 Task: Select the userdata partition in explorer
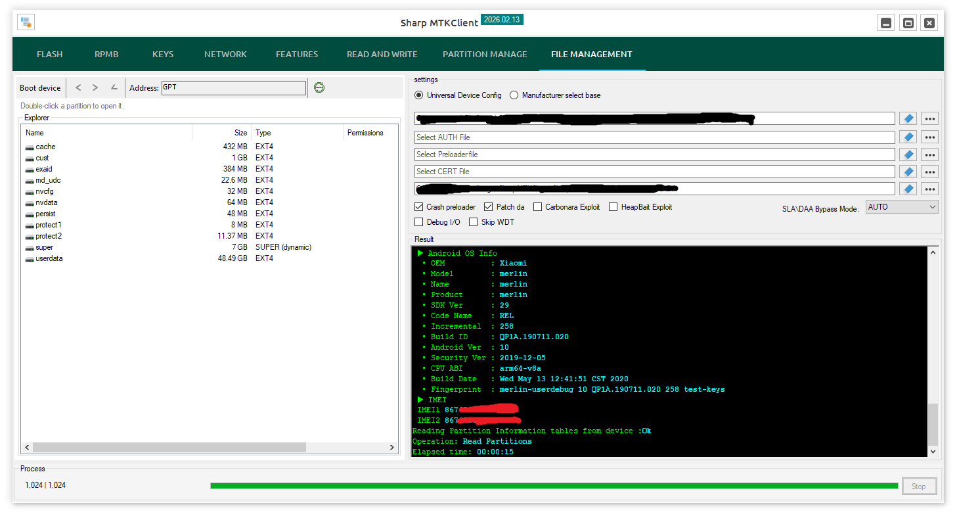pyautogui.click(x=49, y=258)
